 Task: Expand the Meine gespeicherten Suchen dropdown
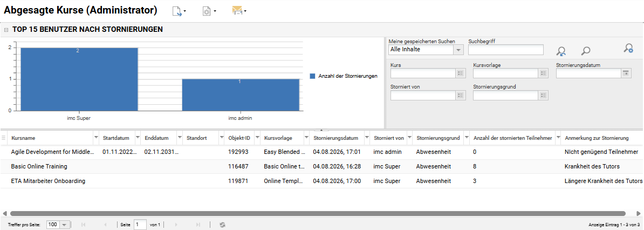click(x=458, y=50)
